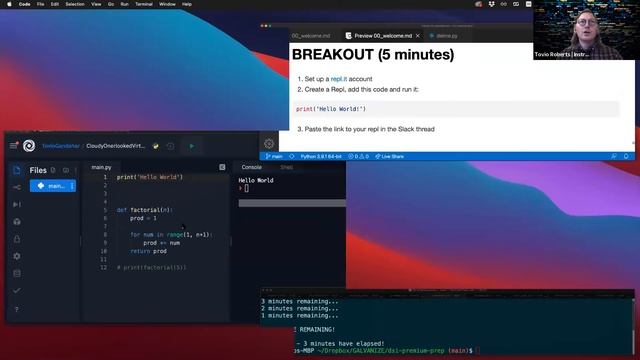The height and width of the screenshot is (360, 640).
Task: Click the CloudyOverlookedVirt repl name
Action: 116,146
